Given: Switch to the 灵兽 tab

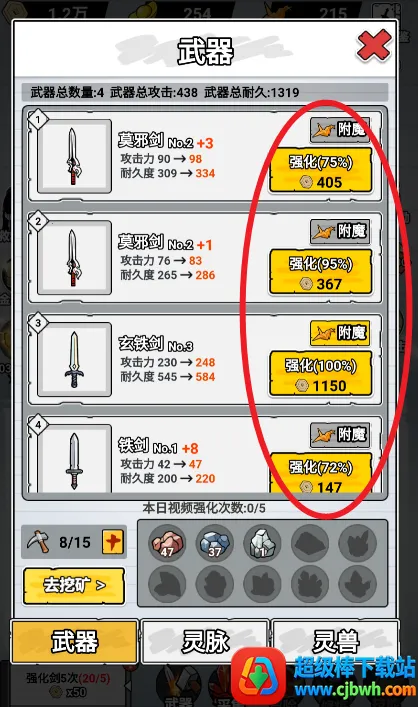Looking at the screenshot, I should pyautogui.click(x=336, y=642).
